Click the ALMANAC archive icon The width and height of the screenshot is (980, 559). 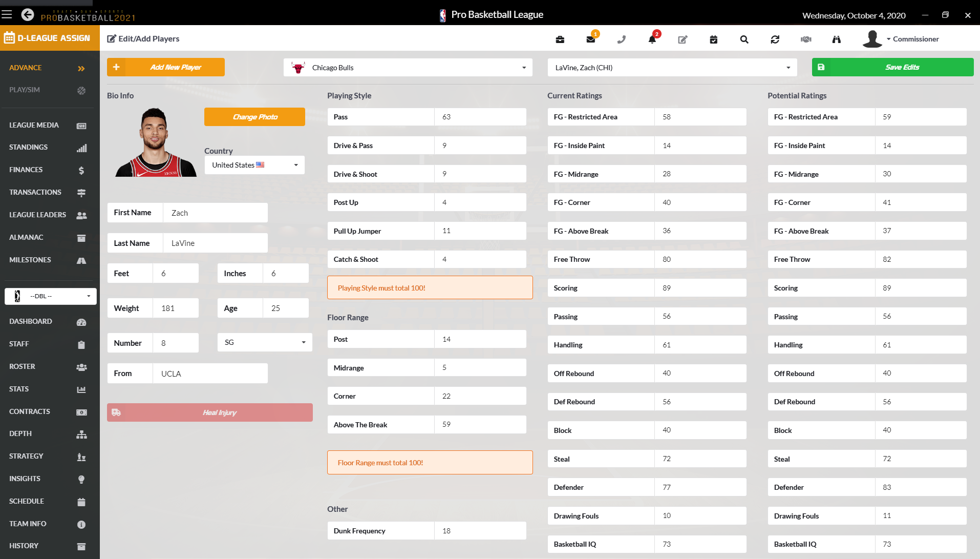pos(81,238)
